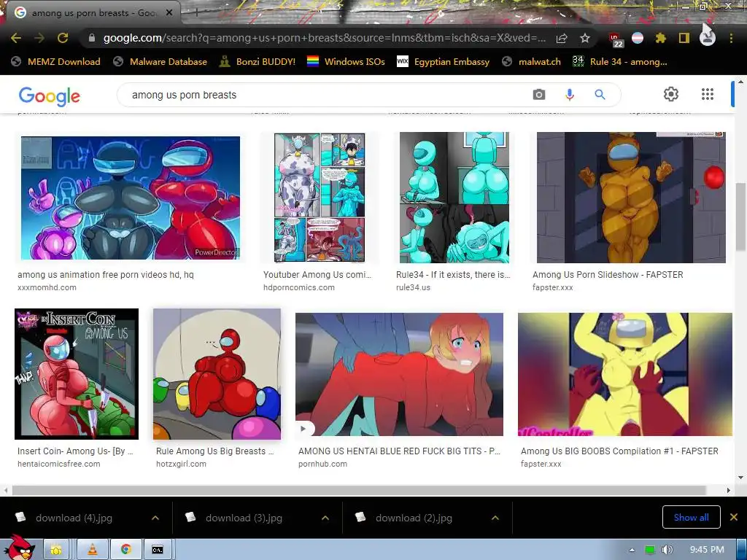Open the Bonzi BUDDY! bookmark
Screen dimensions: 747x560
(258, 62)
